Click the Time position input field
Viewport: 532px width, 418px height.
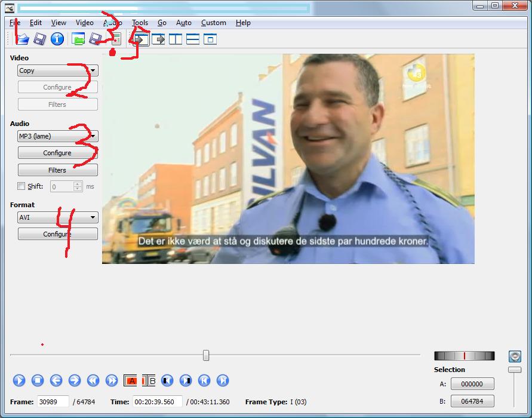click(157, 402)
